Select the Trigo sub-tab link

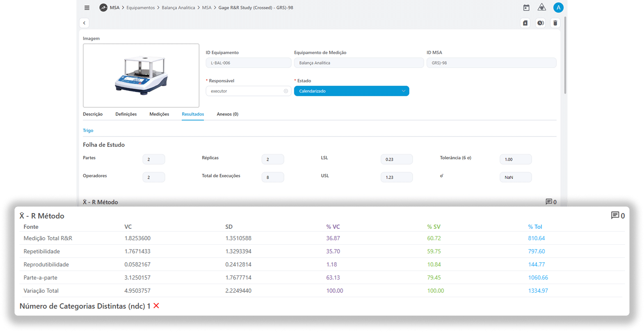88,130
